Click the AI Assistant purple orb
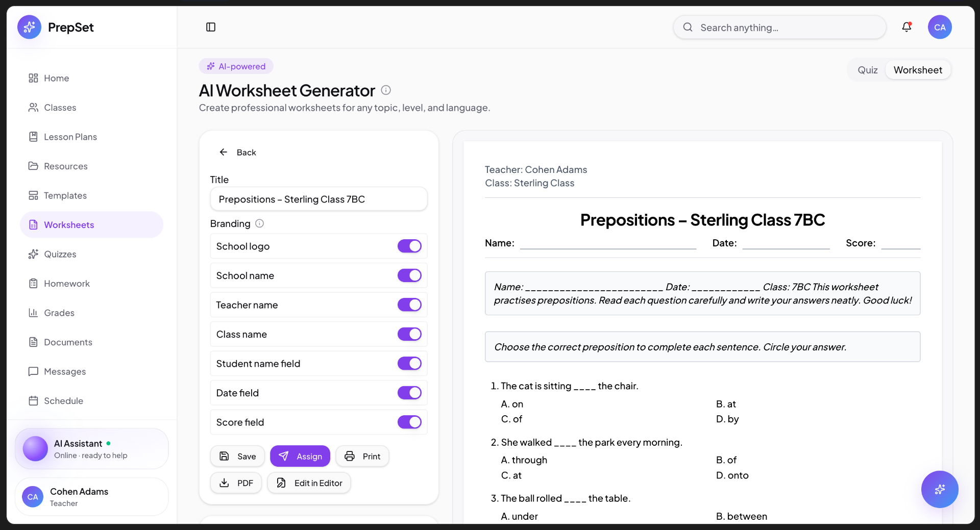This screenshot has width=980, height=530. (x=35, y=449)
